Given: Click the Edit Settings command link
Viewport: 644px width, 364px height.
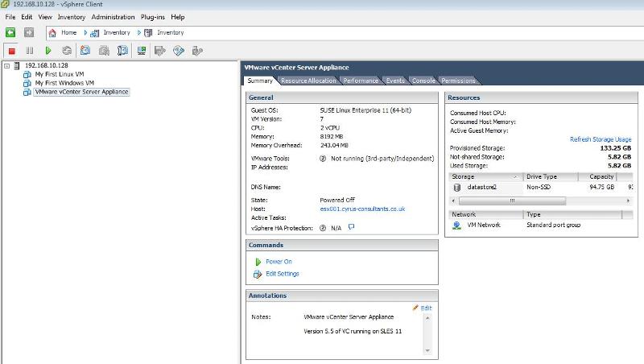Looking at the screenshot, I should pyautogui.click(x=283, y=274).
